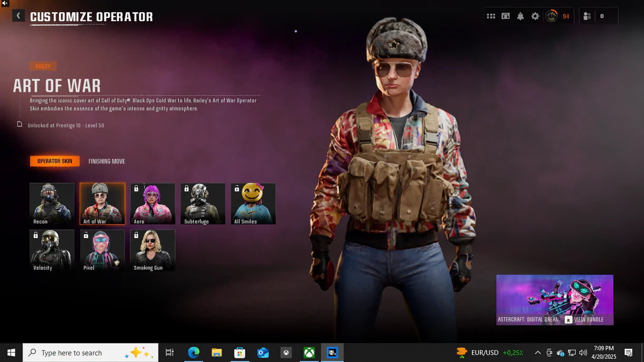
Task: Choose the Smoking Gun operator skin
Action: coord(153,250)
